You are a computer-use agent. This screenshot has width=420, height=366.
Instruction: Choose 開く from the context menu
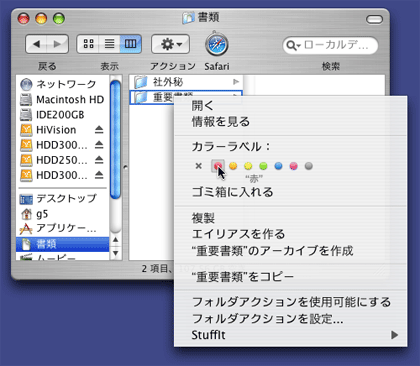coord(290,106)
